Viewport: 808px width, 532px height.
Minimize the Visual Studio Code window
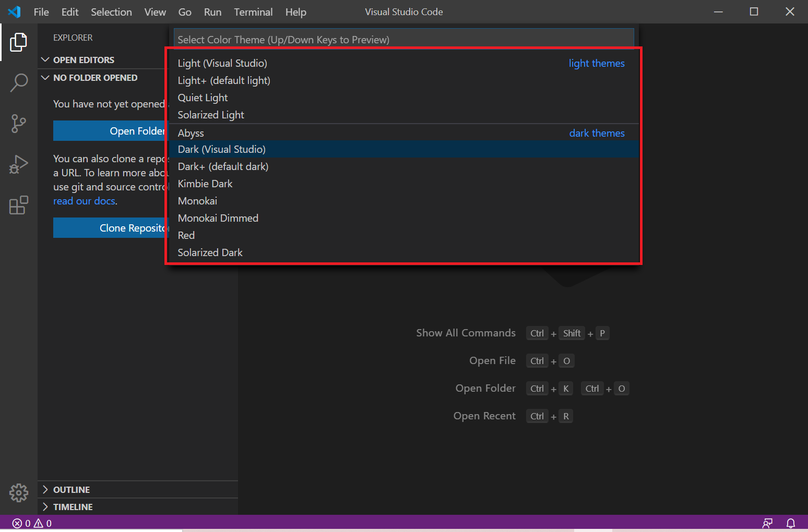pyautogui.click(x=718, y=11)
